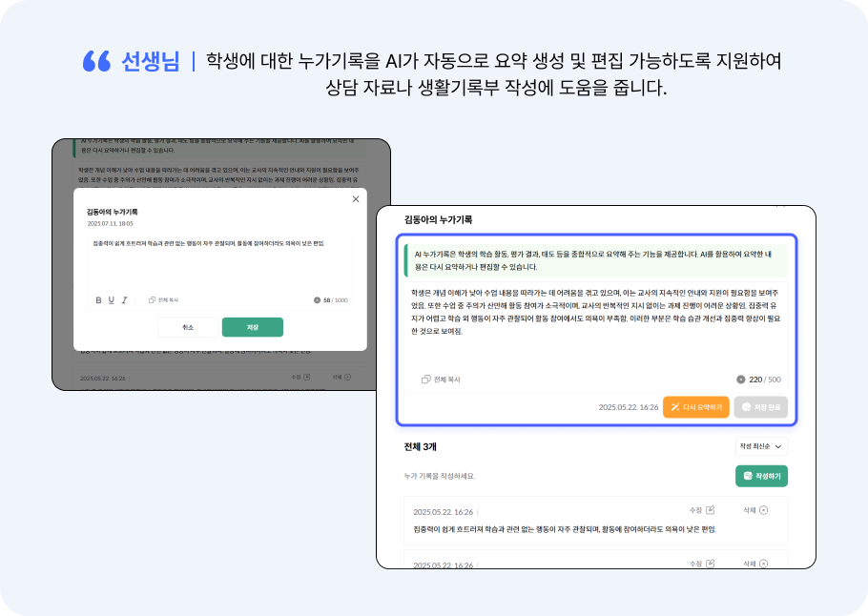Click the 취소 cancel button
Viewport: 868px width, 616px height.
coord(189,327)
